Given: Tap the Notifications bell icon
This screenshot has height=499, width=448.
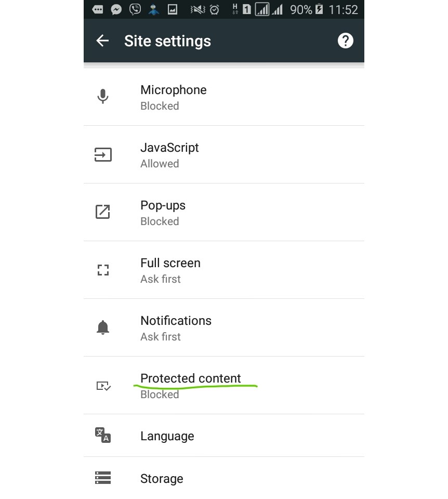Looking at the screenshot, I should 103,327.
